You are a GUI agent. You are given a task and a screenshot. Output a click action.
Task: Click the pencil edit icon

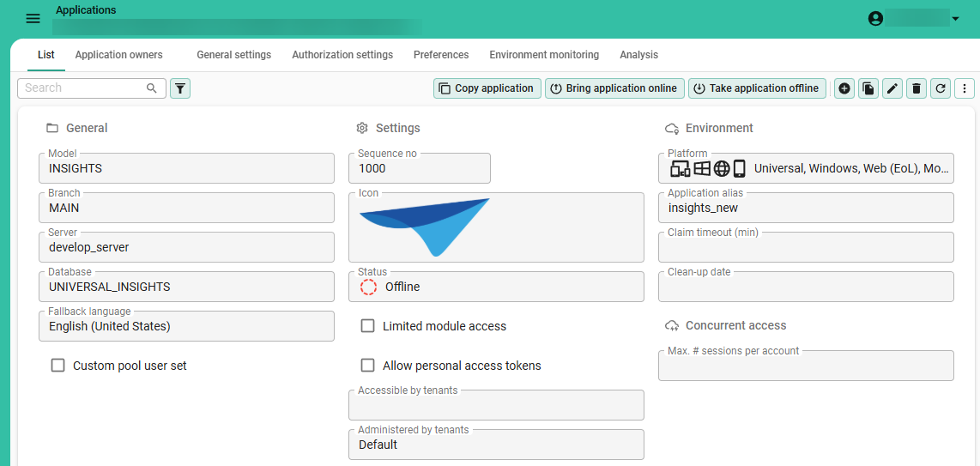click(892, 88)
